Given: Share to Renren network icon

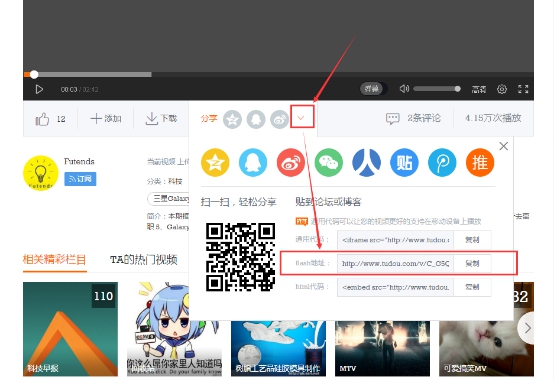Looking at the screenshot, I should coord(366,163).
